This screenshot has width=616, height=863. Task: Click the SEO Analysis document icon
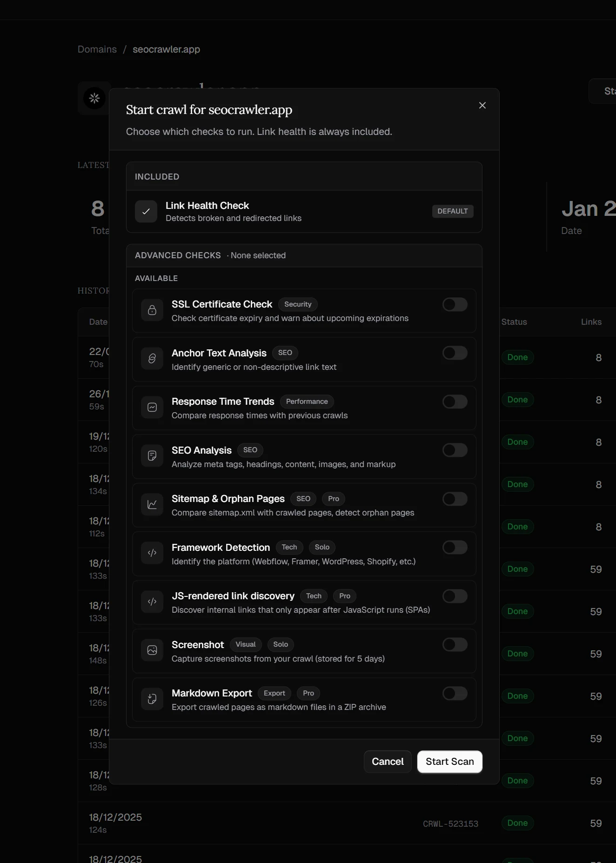(152, 456)
